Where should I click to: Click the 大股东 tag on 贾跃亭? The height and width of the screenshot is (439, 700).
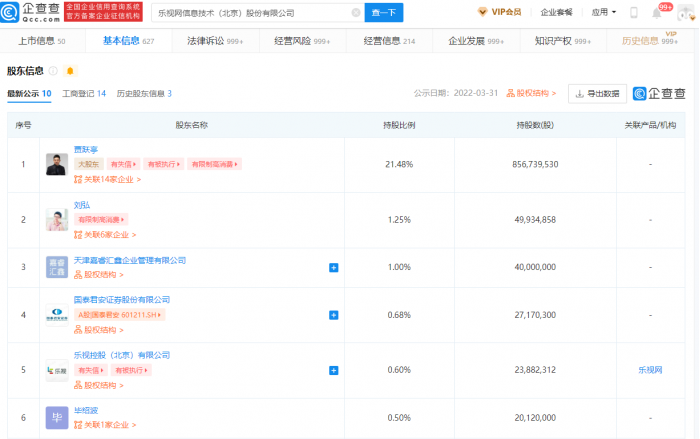pos(89,164)
